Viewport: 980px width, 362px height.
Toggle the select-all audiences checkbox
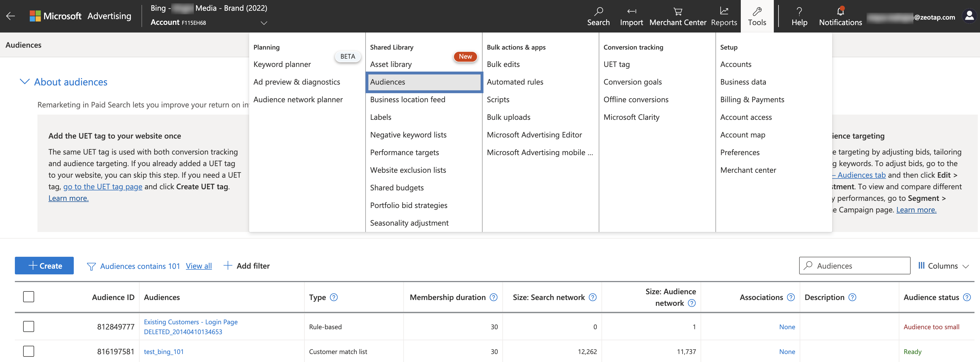pyautogui.click(x=29, y=297)
